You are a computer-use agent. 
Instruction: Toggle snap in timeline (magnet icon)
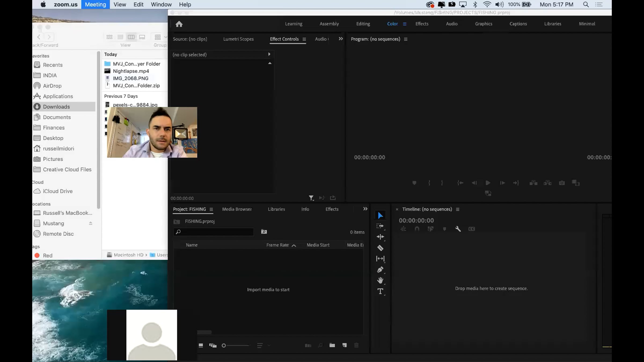(417, 229)
